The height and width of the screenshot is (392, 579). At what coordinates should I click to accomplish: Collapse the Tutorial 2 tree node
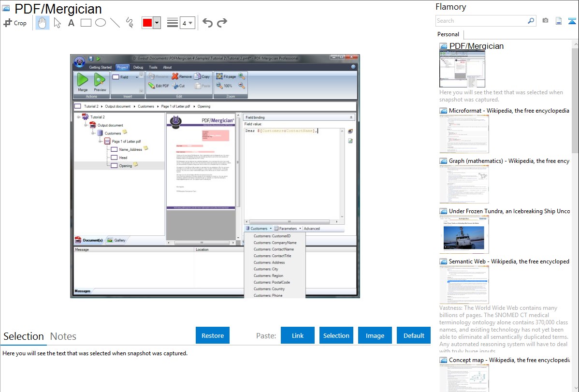[78, 117]
